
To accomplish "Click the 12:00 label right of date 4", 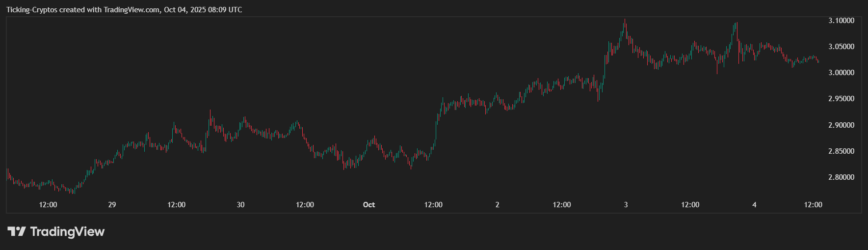I will (x=813, y=205).
